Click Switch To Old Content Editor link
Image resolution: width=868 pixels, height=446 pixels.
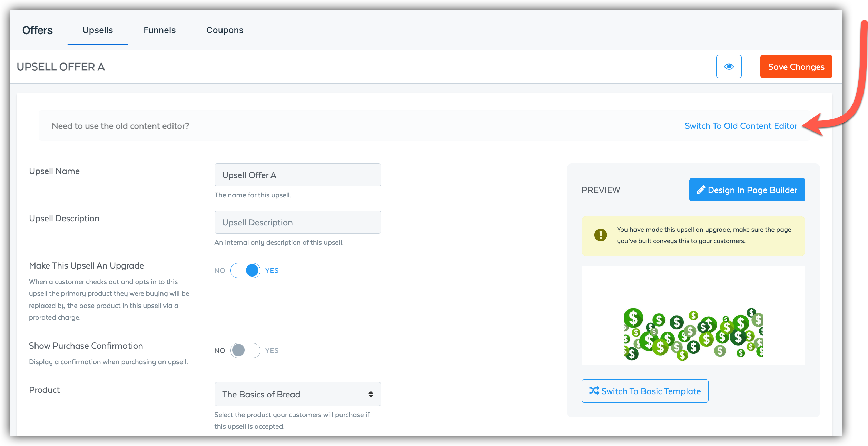pos(741,126)
